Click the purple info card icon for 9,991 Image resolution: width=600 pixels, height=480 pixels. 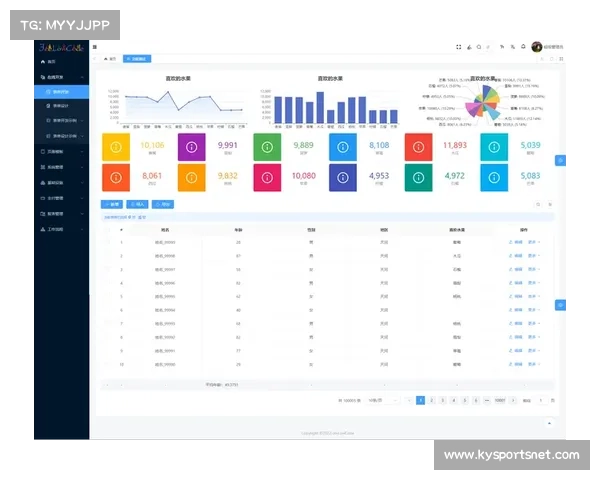pos(192,147)
